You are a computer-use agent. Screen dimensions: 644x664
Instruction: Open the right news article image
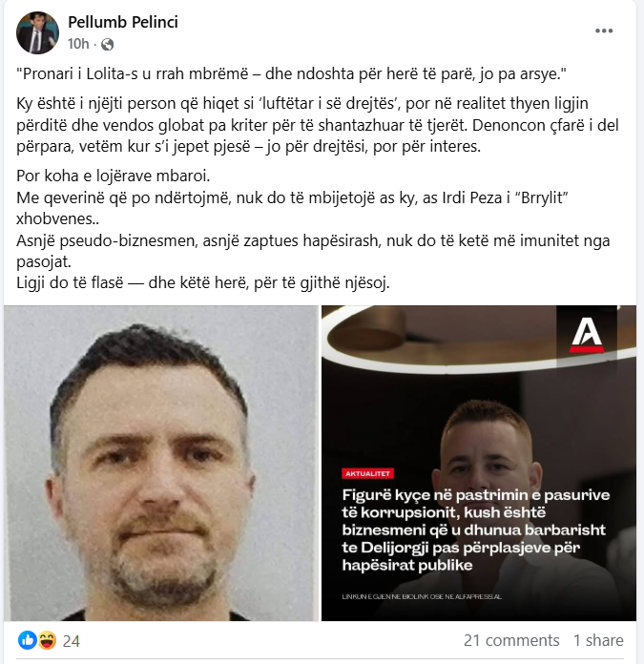(x=479, y=464)
